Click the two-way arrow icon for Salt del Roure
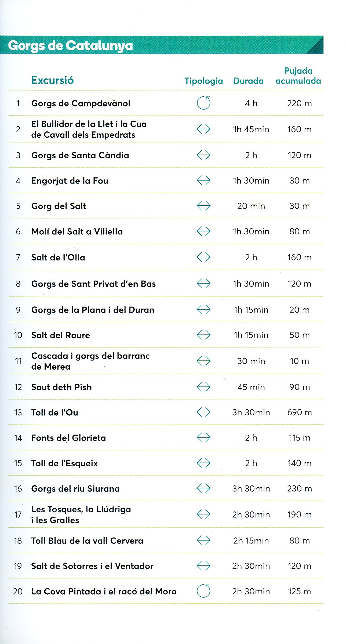 tap(203, 335)
